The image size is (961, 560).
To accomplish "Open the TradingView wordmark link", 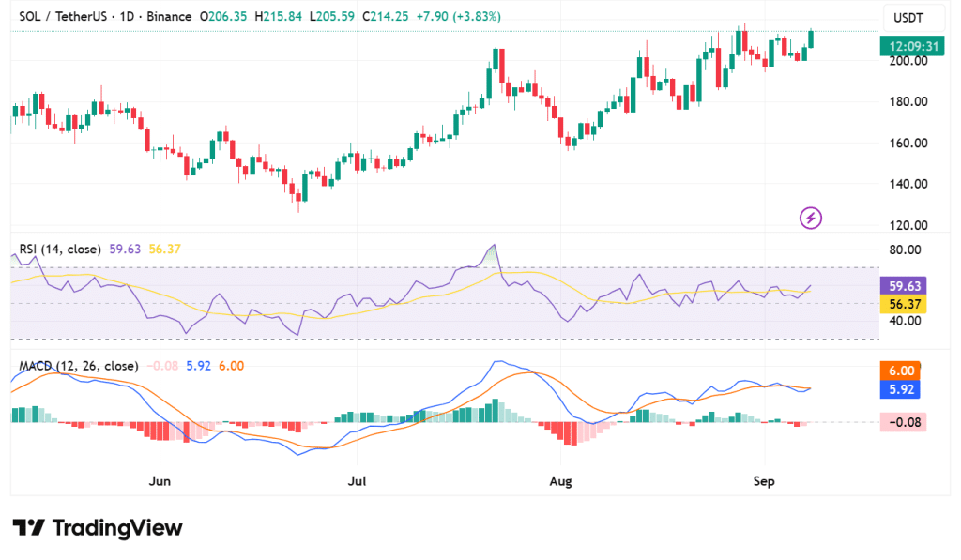I will 117,528.
